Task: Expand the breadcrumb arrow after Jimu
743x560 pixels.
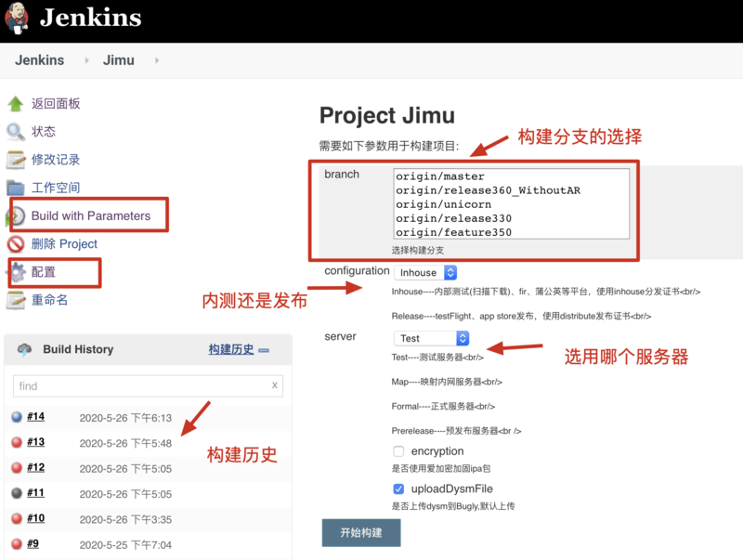Action: tap(157, 60)
